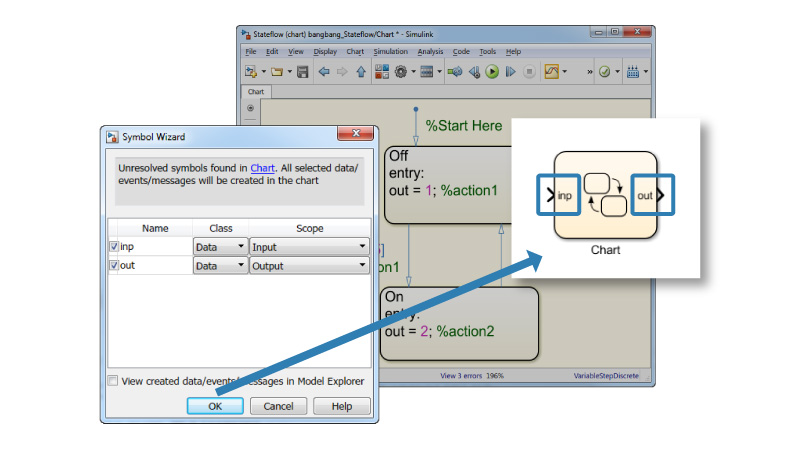Viewport: 800px width, 450px height.
Task: Open the Analysis menu
Action: coord(430,51)
